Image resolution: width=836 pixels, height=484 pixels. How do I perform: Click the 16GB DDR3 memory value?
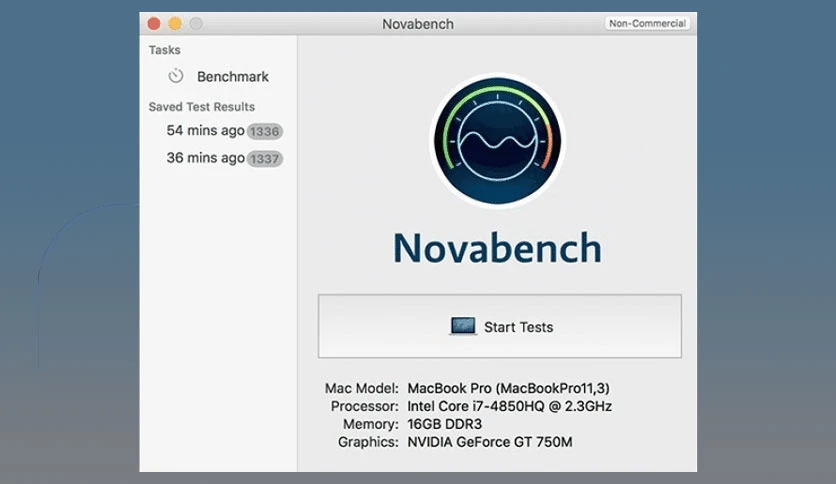(445, 424)
